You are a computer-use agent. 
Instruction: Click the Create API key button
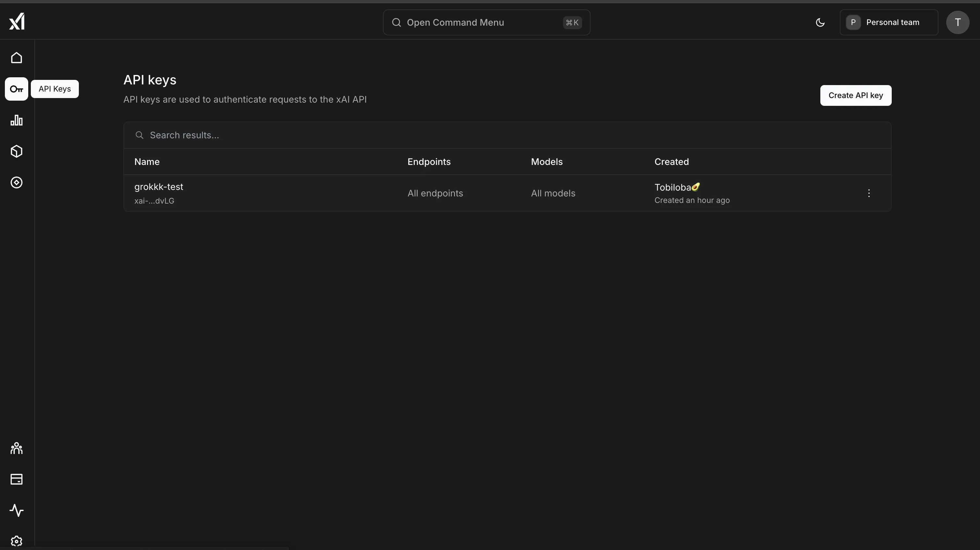(x=855, y=95)
